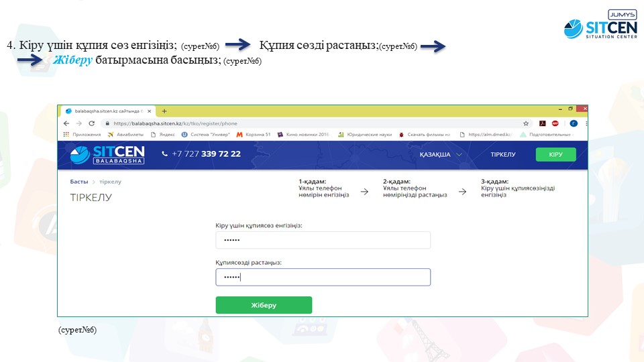This screenshot has width=644, height=362.
Task: Click the red ABP adblock extension icon
Action: pos(555,123)
